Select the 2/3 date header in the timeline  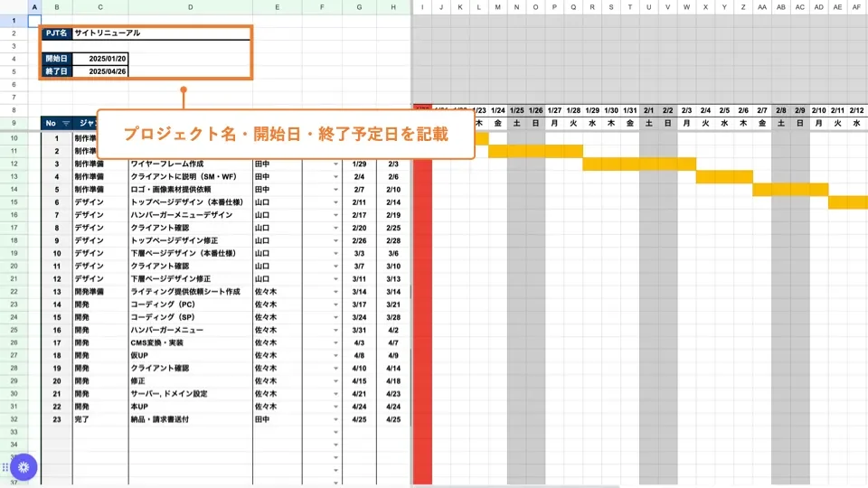pos(686,110)
